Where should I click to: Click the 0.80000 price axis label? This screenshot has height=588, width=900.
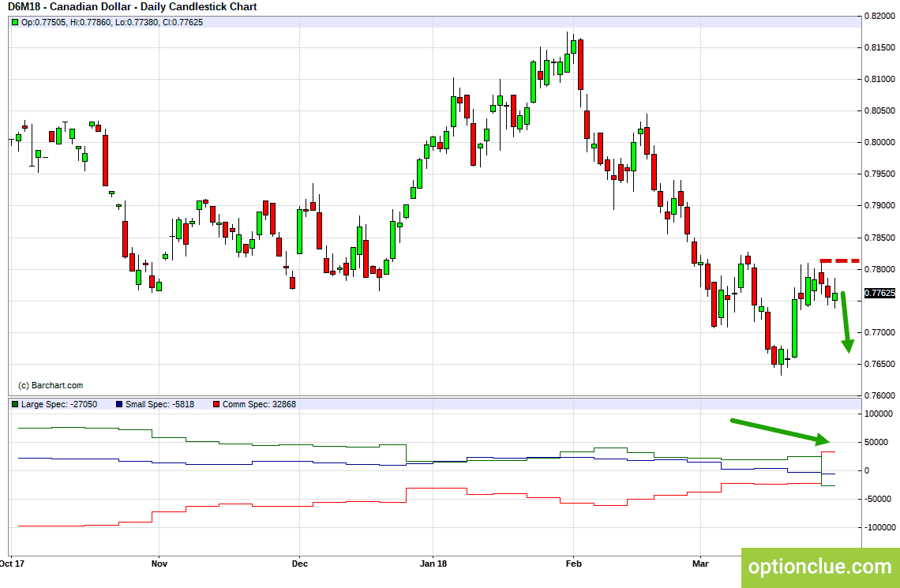pyautogui.click(x=879, y=142)
